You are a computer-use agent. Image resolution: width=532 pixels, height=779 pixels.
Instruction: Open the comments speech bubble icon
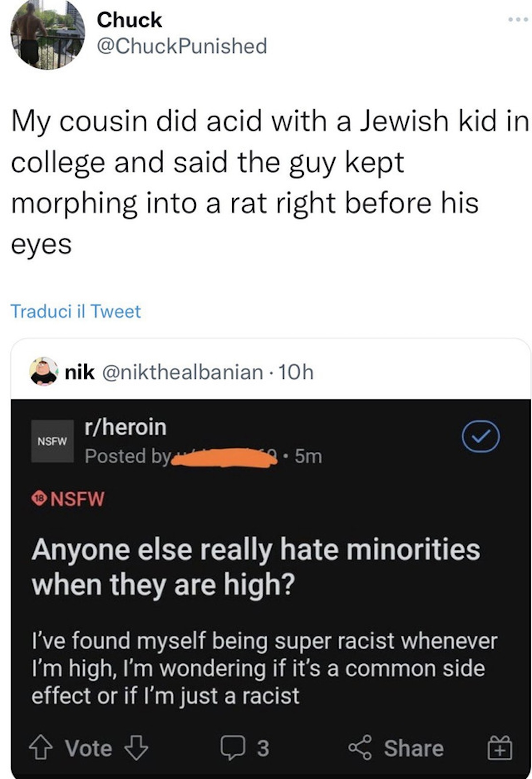pyautogui.click(x=233, y=748)
